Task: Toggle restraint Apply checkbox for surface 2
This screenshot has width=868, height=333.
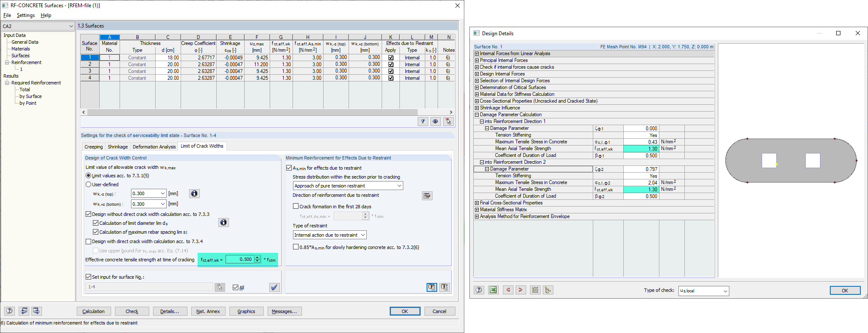Action: (391, 64)
